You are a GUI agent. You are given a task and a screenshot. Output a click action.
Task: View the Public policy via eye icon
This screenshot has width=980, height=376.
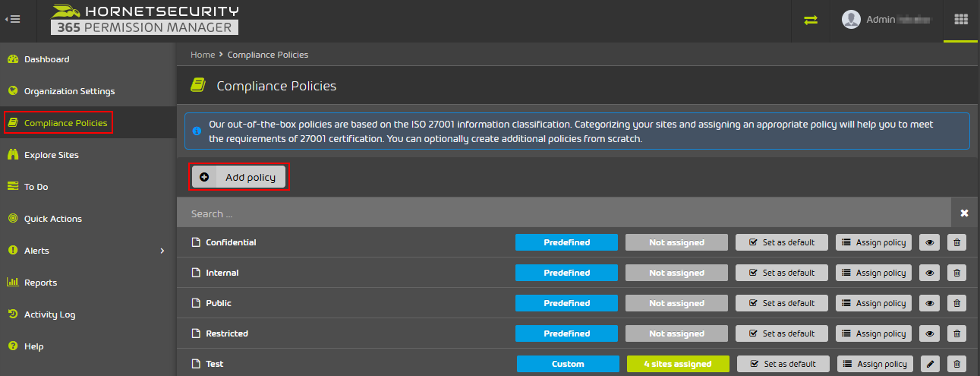(929, 303)
